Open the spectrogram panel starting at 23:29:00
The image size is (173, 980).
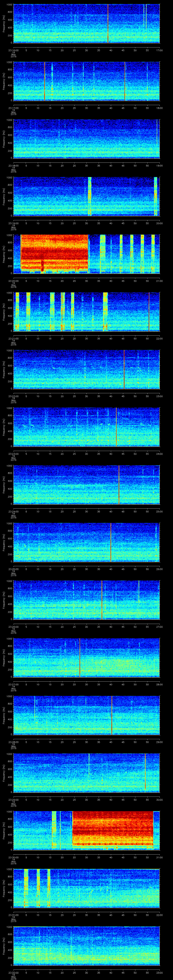pos(87,773)
